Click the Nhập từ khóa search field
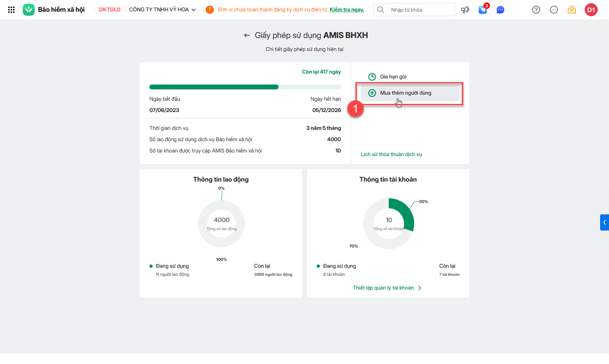The image size is (609, 364). pyautogui.click(x=420, y=10)
